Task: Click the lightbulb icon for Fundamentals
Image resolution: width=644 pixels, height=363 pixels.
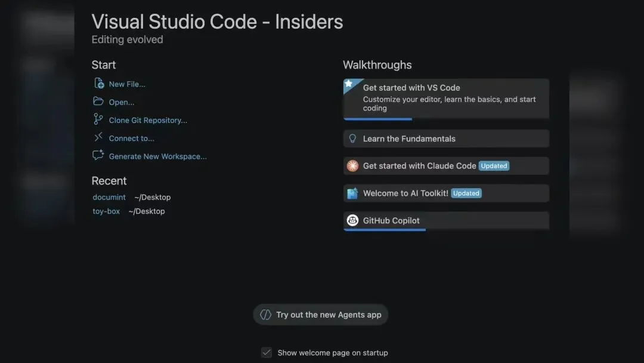Action: point(352,139)
